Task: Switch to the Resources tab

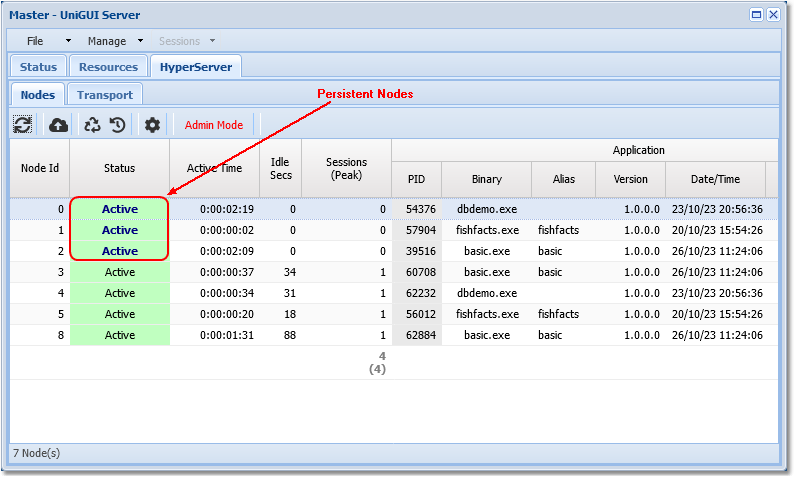Action: pyautogui.click(x=108, y=67)
